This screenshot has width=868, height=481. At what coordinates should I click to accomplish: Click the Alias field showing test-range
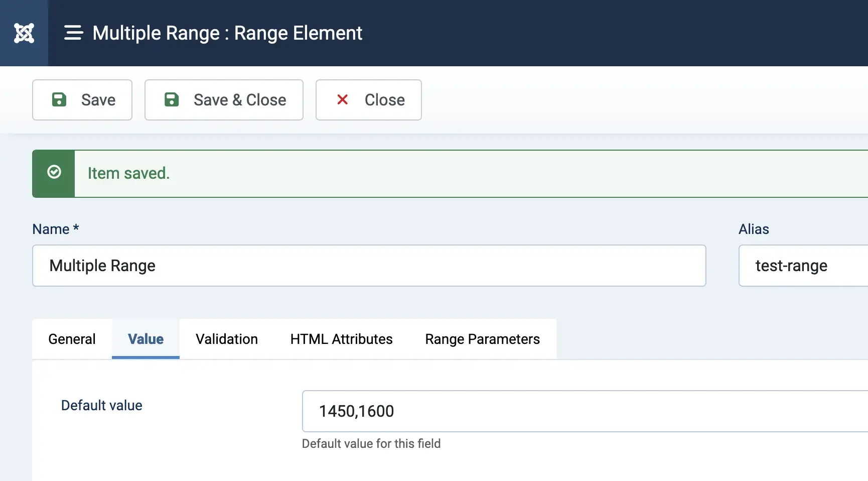pyautogui.click(x=803, y=266)
